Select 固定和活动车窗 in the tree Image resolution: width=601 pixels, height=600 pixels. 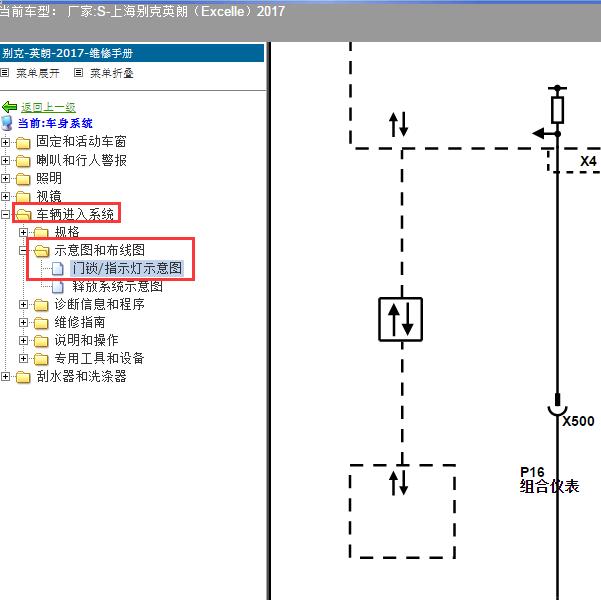(81, 141)
